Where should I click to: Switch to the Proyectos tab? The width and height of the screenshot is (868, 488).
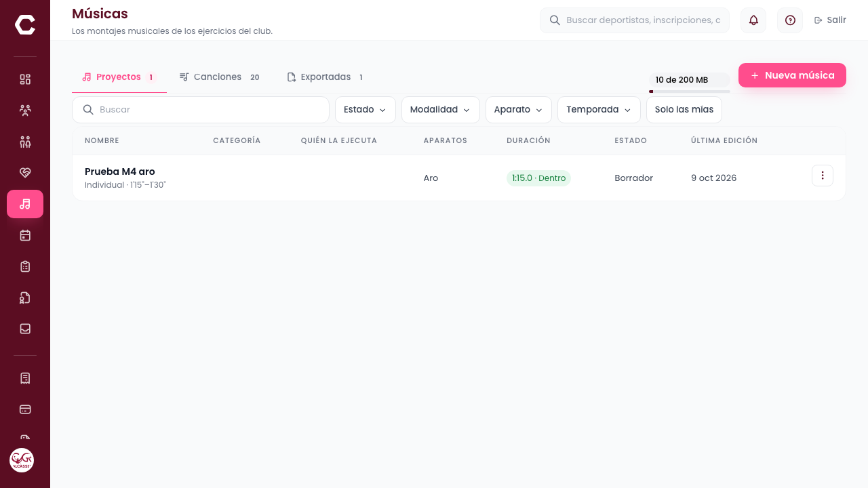click(119, 77)
